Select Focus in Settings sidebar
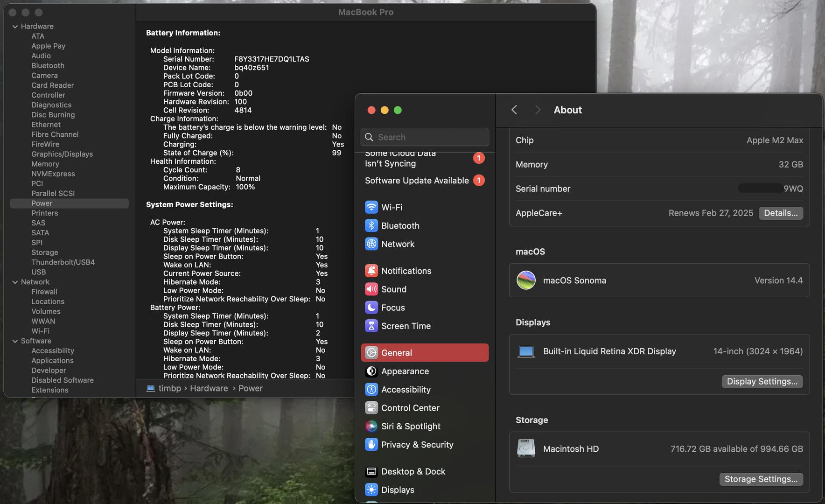825x504 pixels. click(425, 308)
